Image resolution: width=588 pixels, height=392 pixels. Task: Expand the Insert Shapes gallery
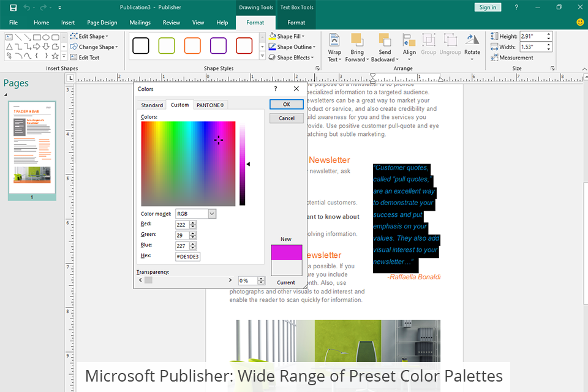pyautogui.click(x=64, y=56)
